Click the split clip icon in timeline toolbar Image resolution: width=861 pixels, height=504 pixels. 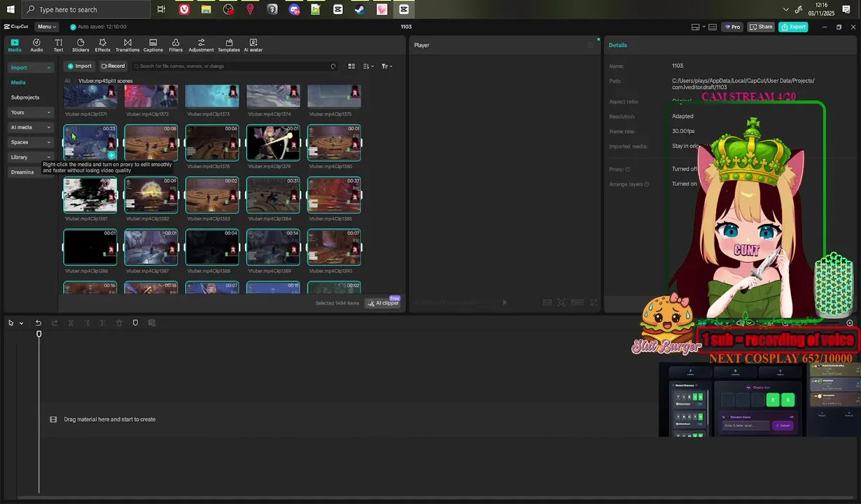point(71,323)
